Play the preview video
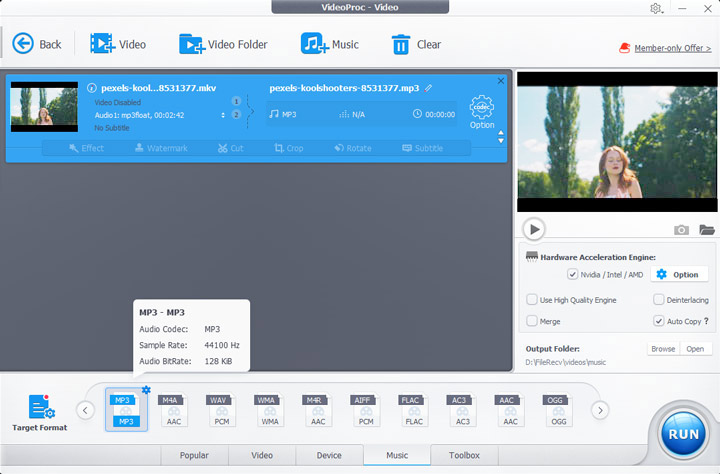 (534, 229)
